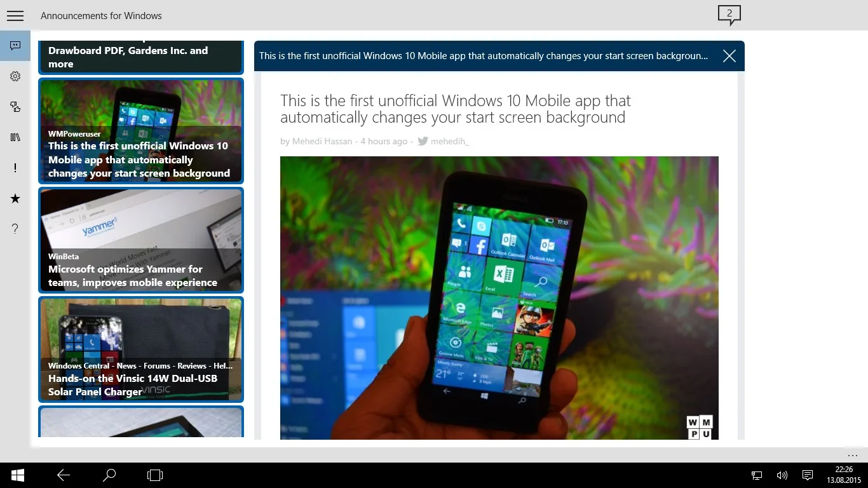Click 'Announcements for Windows' title
Viewport: 868px width, 488px height.
(x=101, y=15)
